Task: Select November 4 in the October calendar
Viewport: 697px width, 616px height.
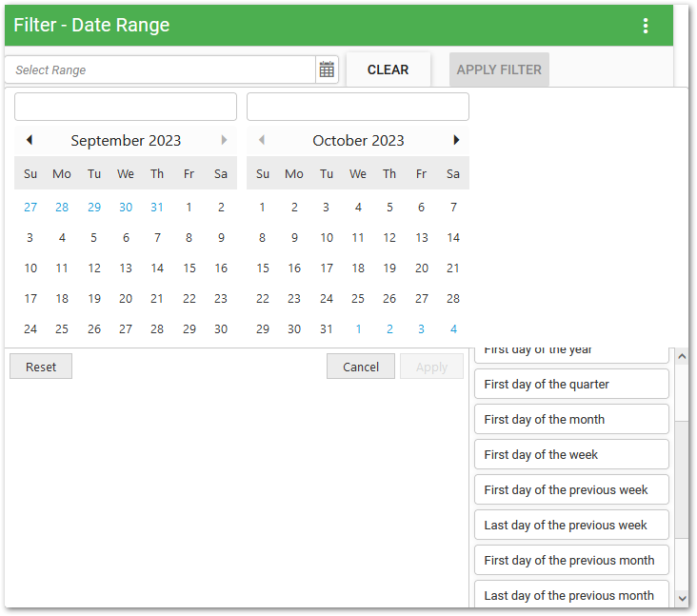Action: (453, 328)
